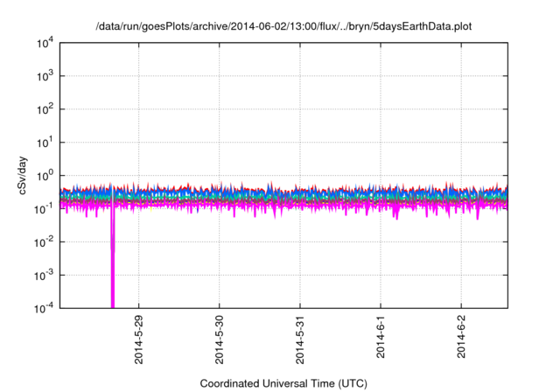Click the 2014-5-30 date tick label
560x392 pixels.
[x=220, y=339]
